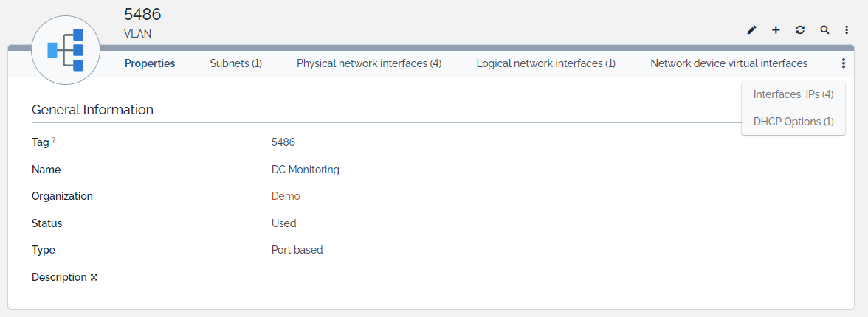Click the 5486 page title

tap(142, 14)
